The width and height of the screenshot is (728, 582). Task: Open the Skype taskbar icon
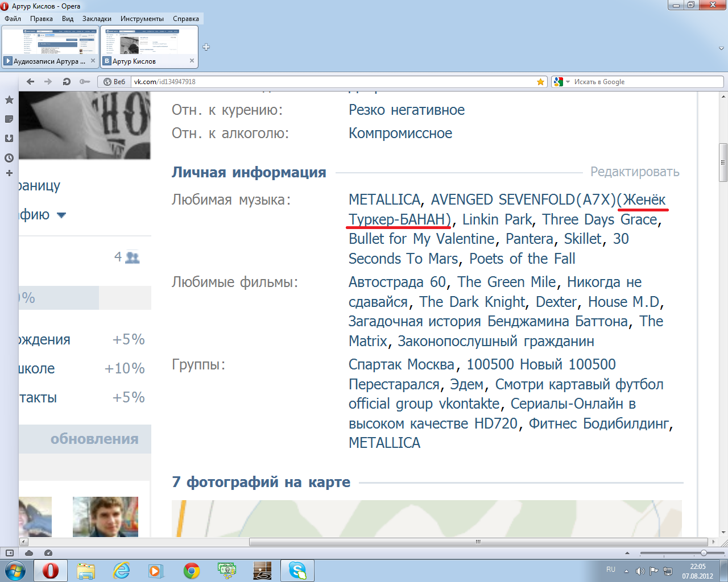pyautogui.click(x=297, y=571)
